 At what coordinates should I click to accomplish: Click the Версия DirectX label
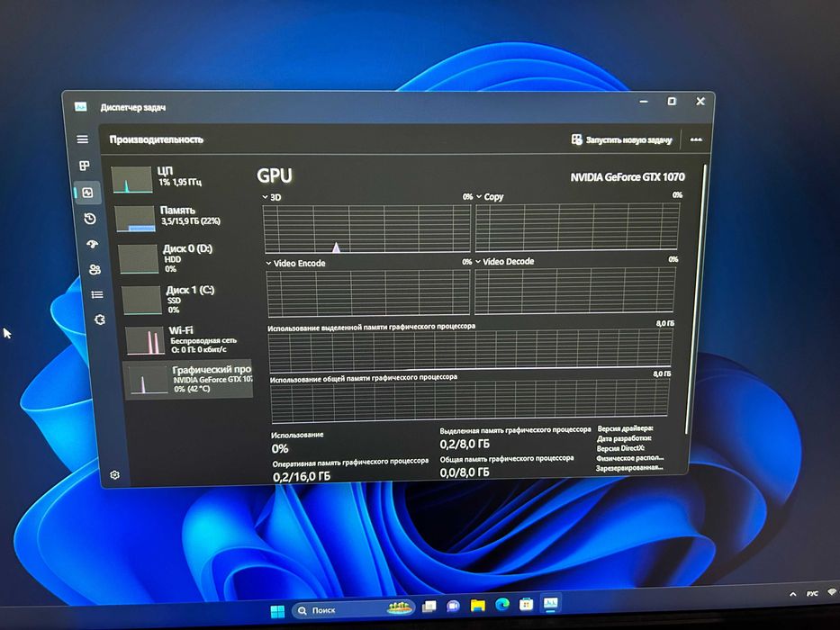[x=620, y=448]
